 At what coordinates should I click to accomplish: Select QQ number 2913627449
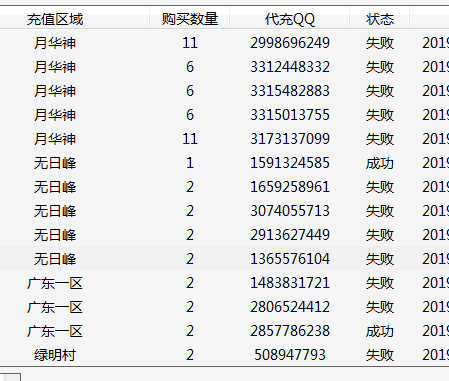point(290,235)
